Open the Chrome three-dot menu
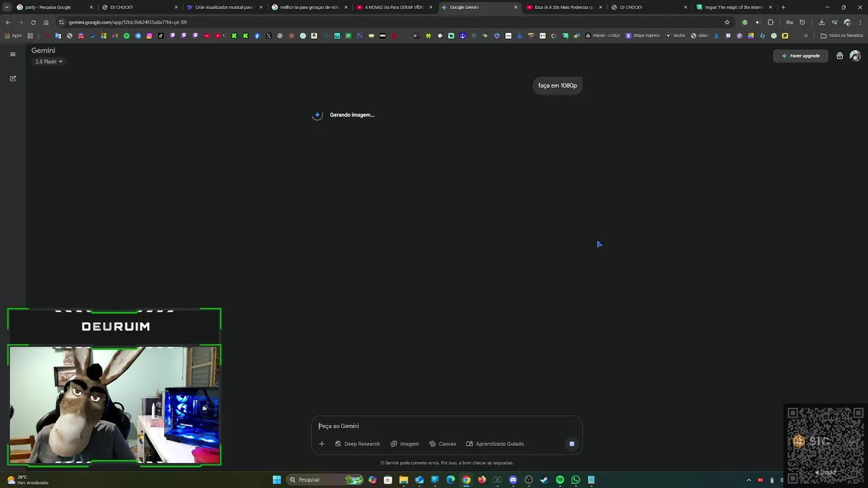The width and height of the screenshot is (868, 488). [860, 22]
